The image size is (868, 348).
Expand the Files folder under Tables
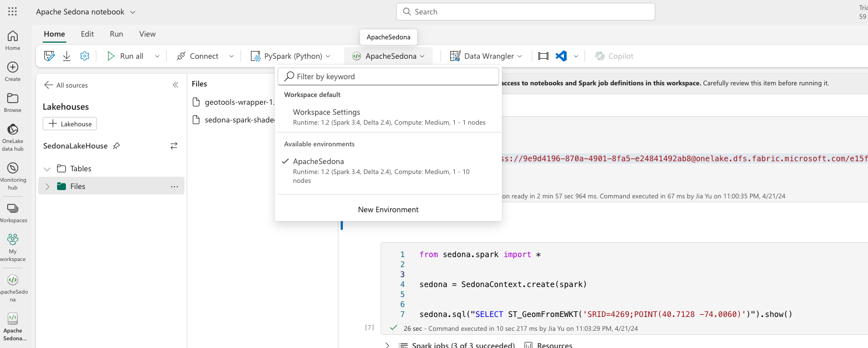coord(47,186)
